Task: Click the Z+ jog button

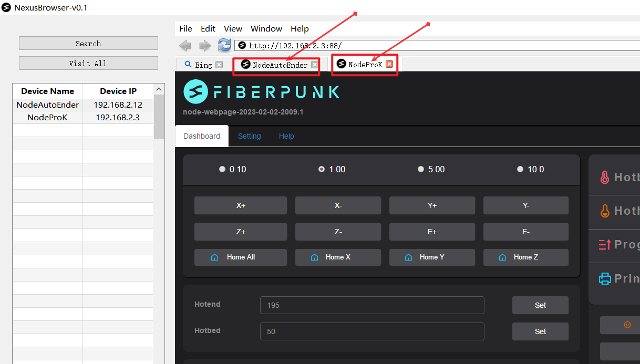Action: (241, 232)
